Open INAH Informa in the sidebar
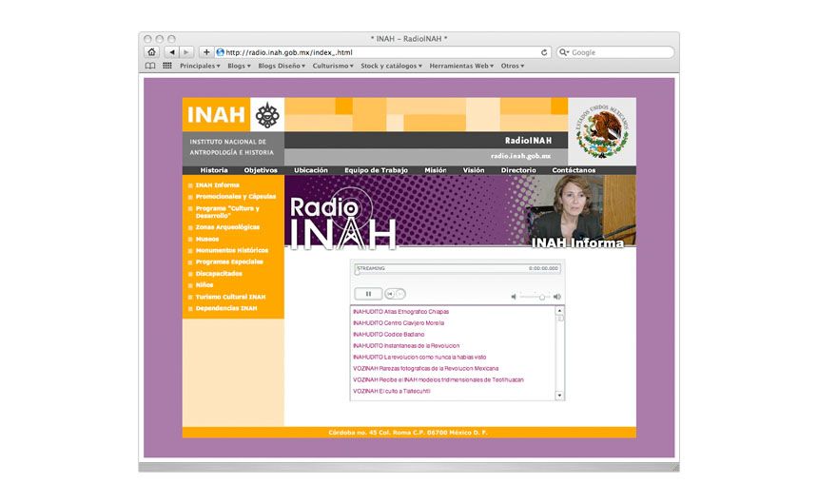 pyautogui.click(x=217, y=185)
